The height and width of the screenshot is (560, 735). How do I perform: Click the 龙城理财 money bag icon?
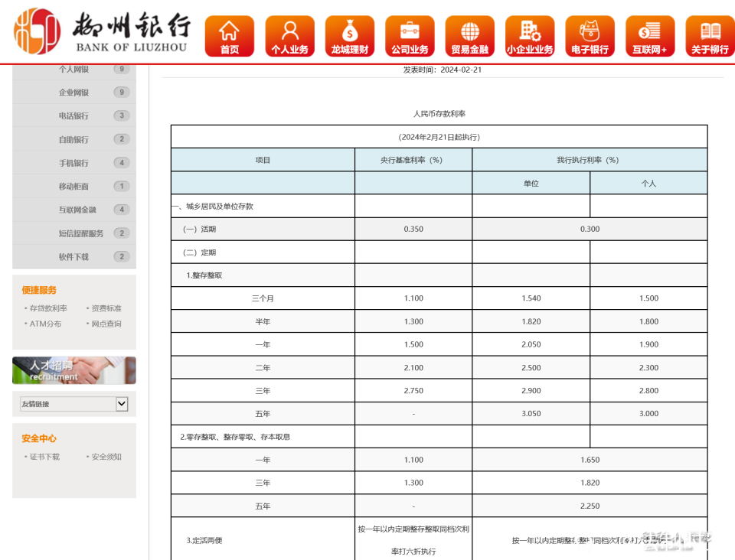click(350, 36)
